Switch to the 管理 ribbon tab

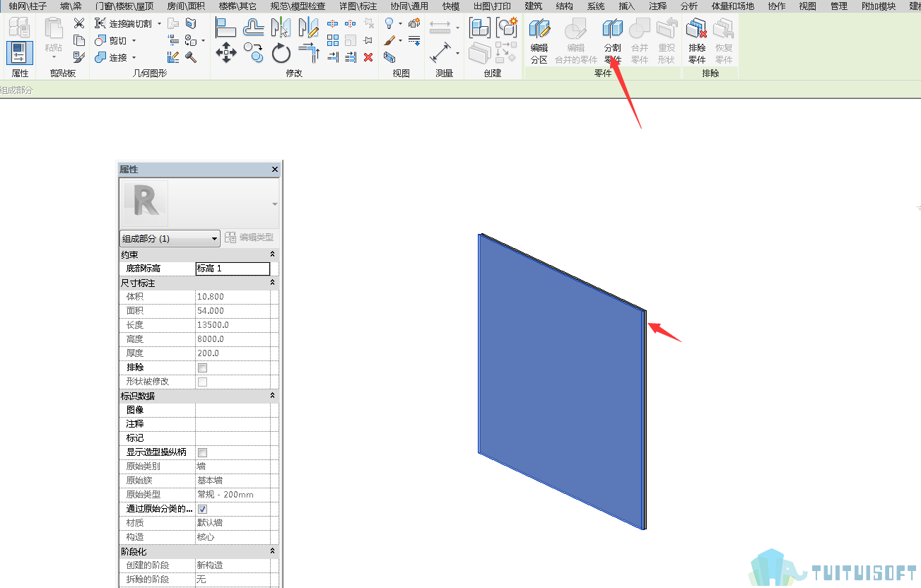tap(839, 6)
